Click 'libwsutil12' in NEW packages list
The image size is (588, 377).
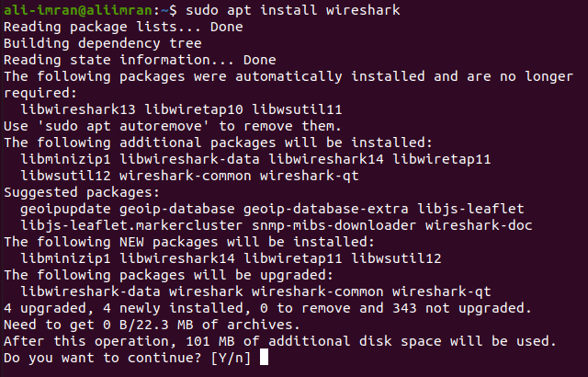tap(396, 258)
